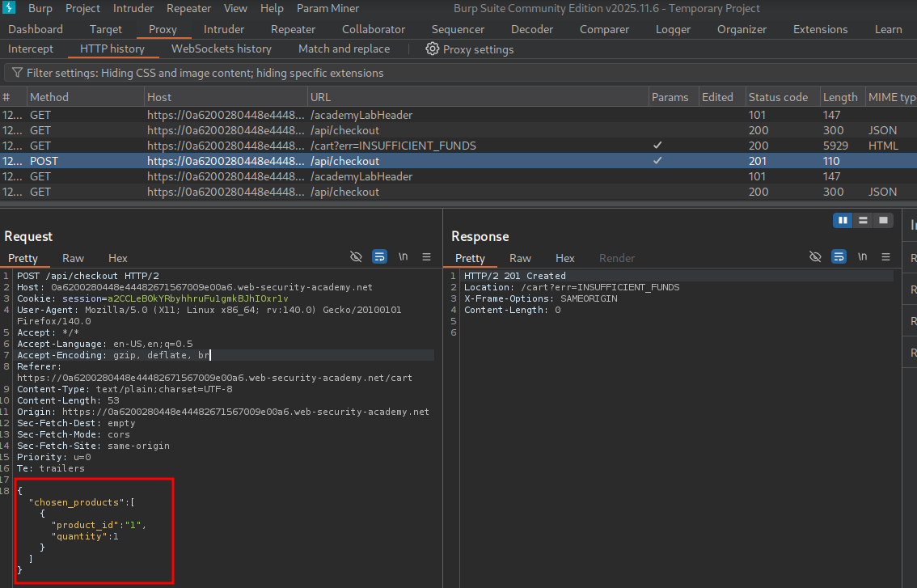The height and width of the screenshot is (588, 917).
Task: Open the Intruder menu in menu bar
Action: click(133, 8)
